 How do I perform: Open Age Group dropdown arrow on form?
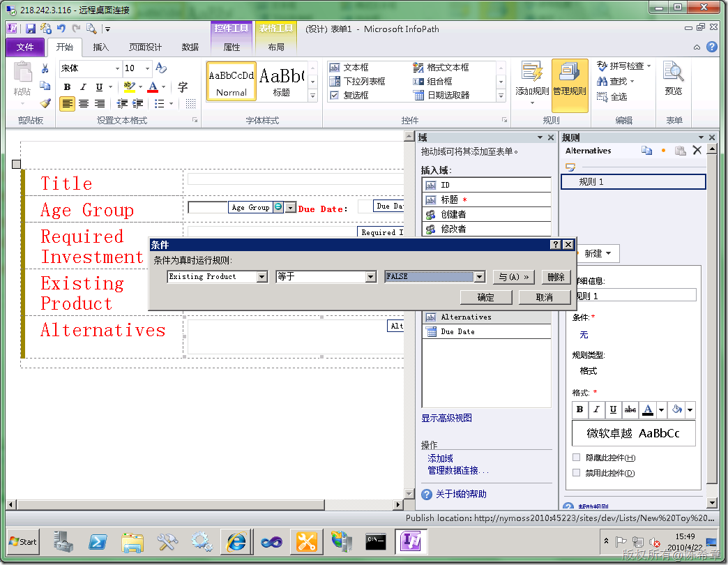click(x=290, y=208)
